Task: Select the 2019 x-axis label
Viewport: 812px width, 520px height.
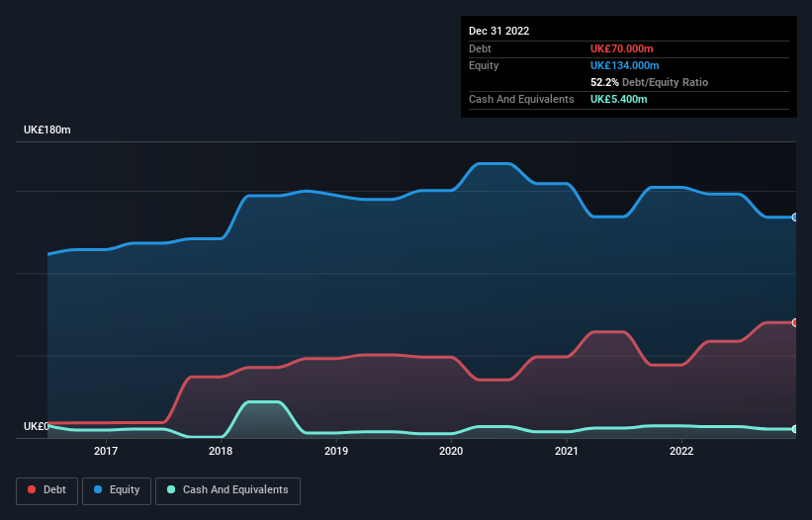Action: pos(336,451)
